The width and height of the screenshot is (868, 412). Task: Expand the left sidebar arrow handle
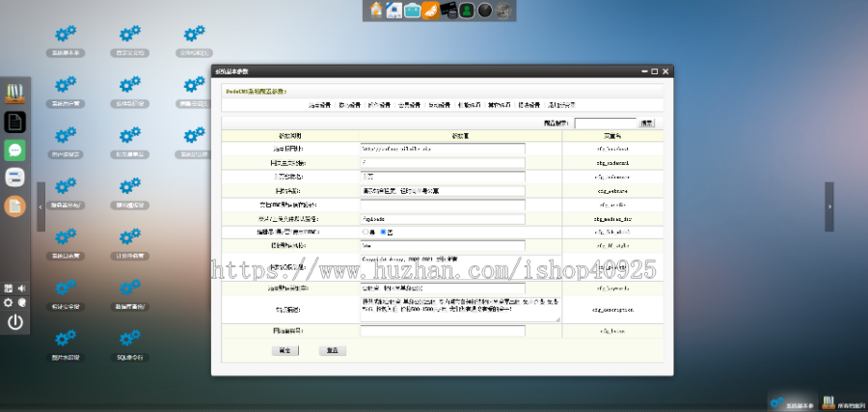41,206
